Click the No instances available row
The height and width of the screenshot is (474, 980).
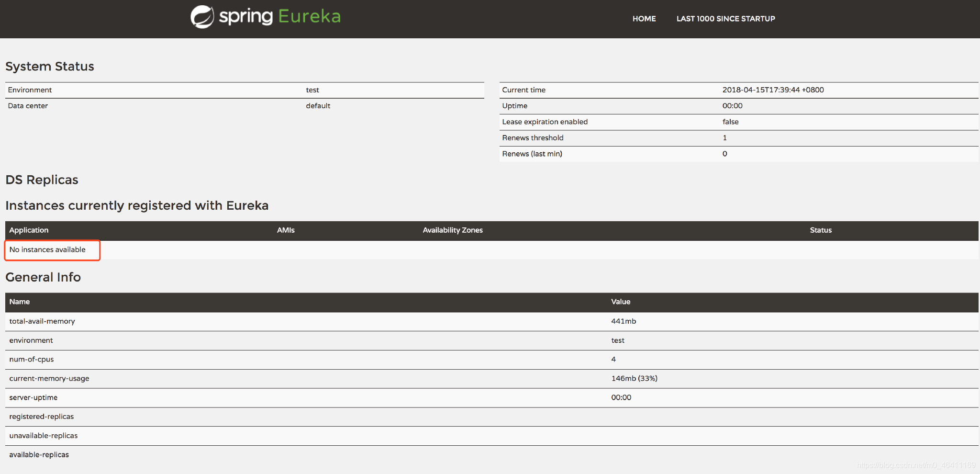tap(491, 250)
